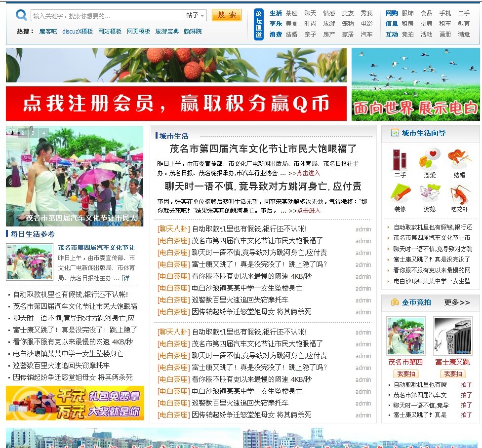482x448 pixels.
Task: Click the red 点我注册会员 banner
Action: coord(176,104)
